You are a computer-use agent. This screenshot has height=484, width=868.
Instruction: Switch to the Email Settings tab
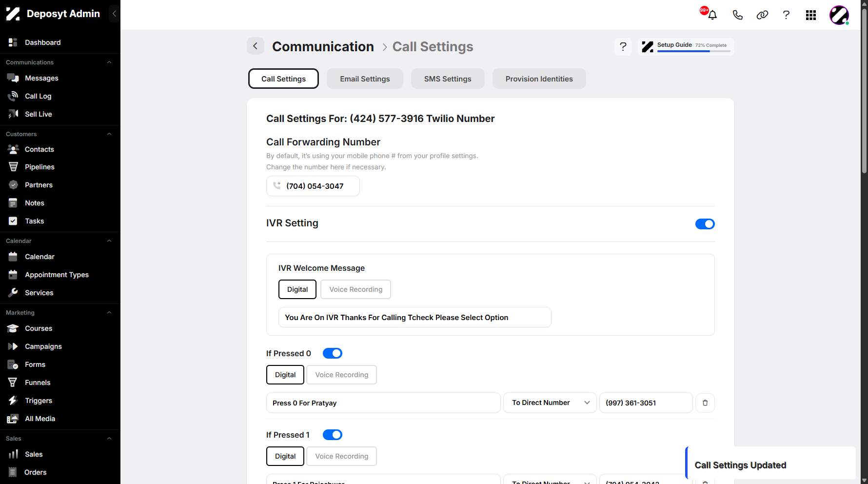point(365,79)
